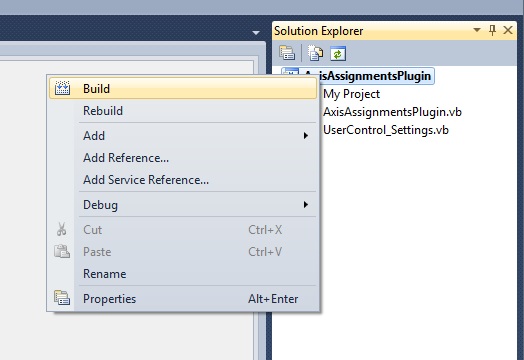Click the Show All Files toolbar icon
The height and width of the screenshot is (360, 524).
315,53
